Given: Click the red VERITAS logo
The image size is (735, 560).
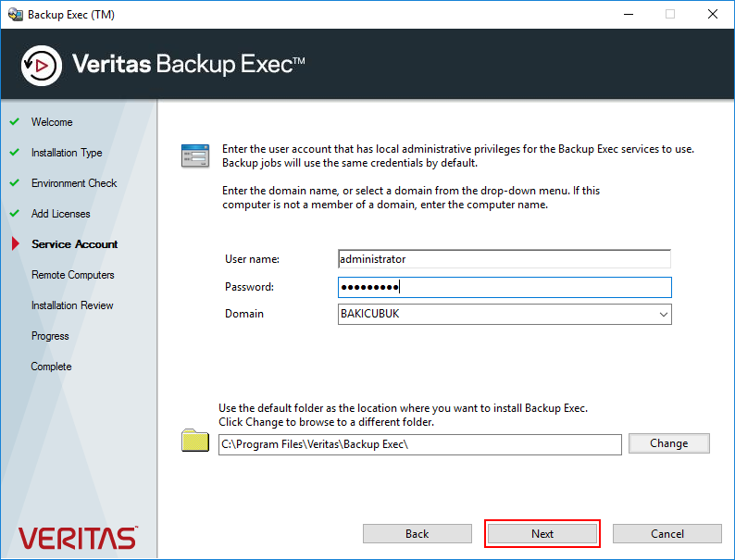Looking at the screenshot, I should [78, 538].
